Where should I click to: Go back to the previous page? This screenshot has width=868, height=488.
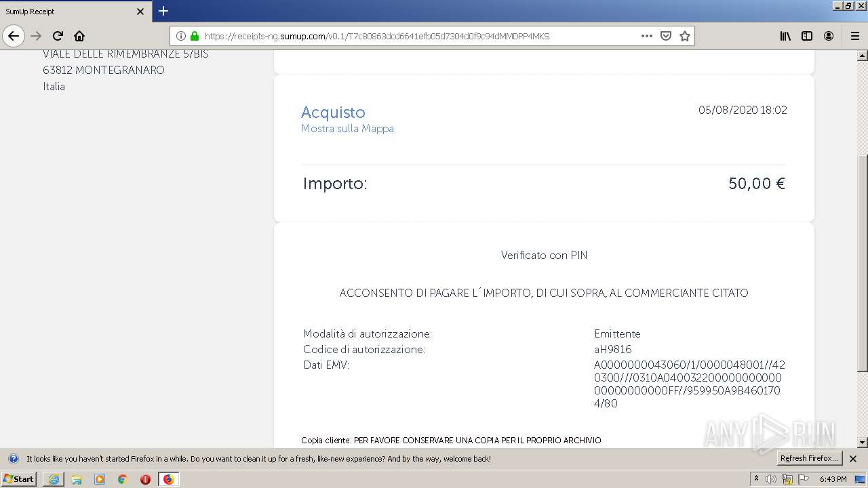pyautogui.click(x=14, y=36)
